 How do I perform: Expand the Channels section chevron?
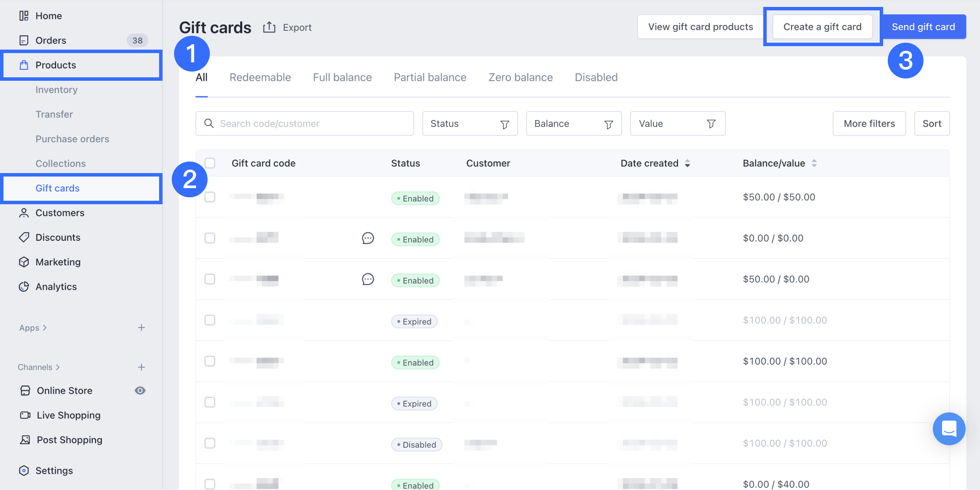point(58,367)
